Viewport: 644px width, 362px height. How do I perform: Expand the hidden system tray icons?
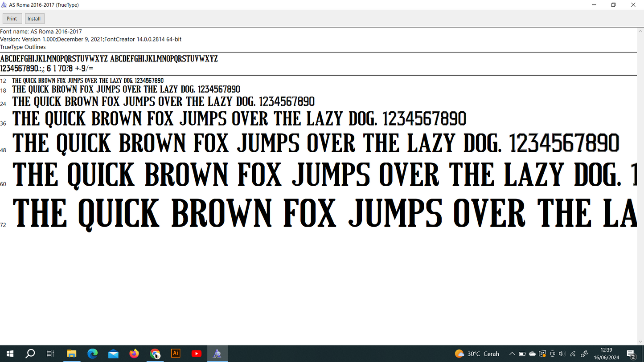coord(512,354)
